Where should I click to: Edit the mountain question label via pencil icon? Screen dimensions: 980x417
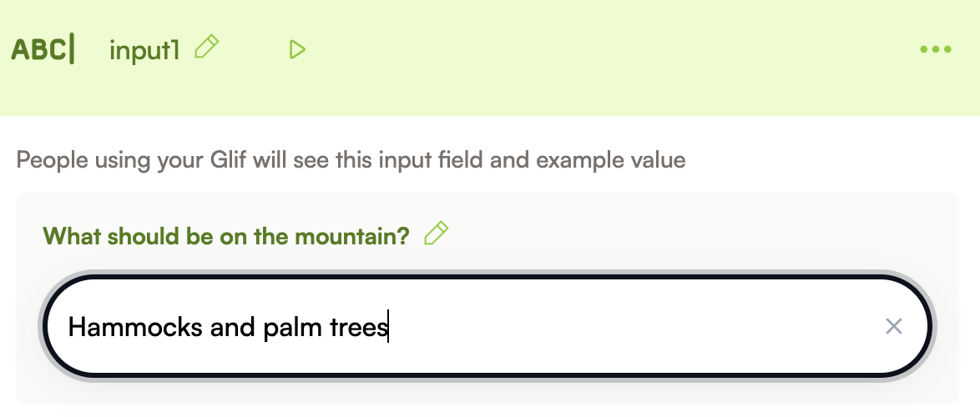[x=437, y=234]
